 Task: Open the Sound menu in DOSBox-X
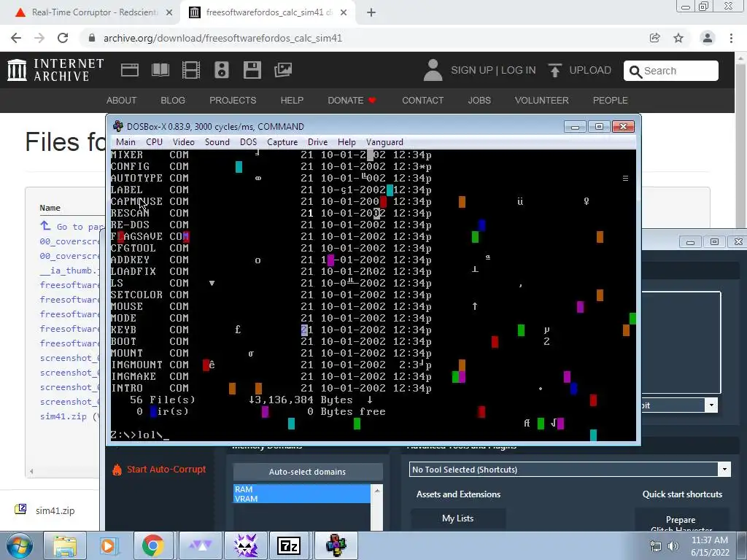pos(217,142)
